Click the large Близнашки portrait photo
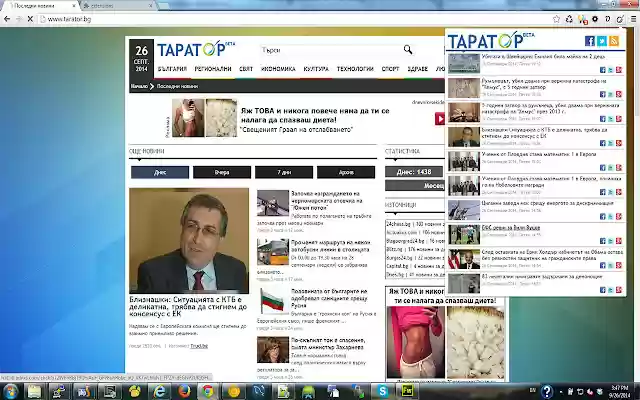This screenshot has width=640, height=400. 189,240
